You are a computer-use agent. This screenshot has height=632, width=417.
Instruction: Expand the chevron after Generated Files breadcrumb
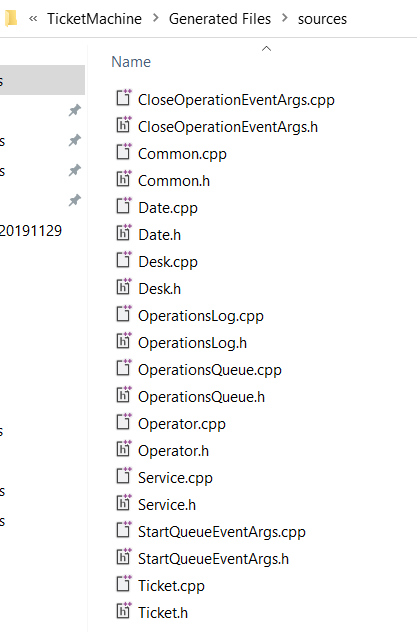(285, 18)
